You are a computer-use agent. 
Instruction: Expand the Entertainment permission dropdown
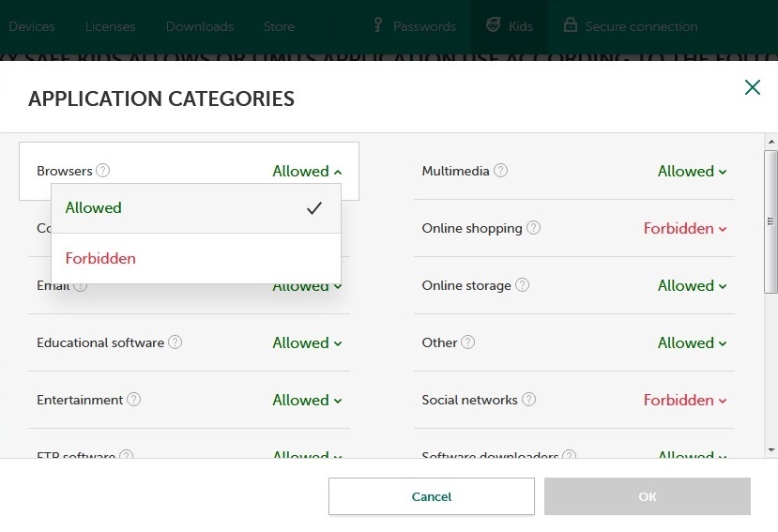tap(307, 400)
